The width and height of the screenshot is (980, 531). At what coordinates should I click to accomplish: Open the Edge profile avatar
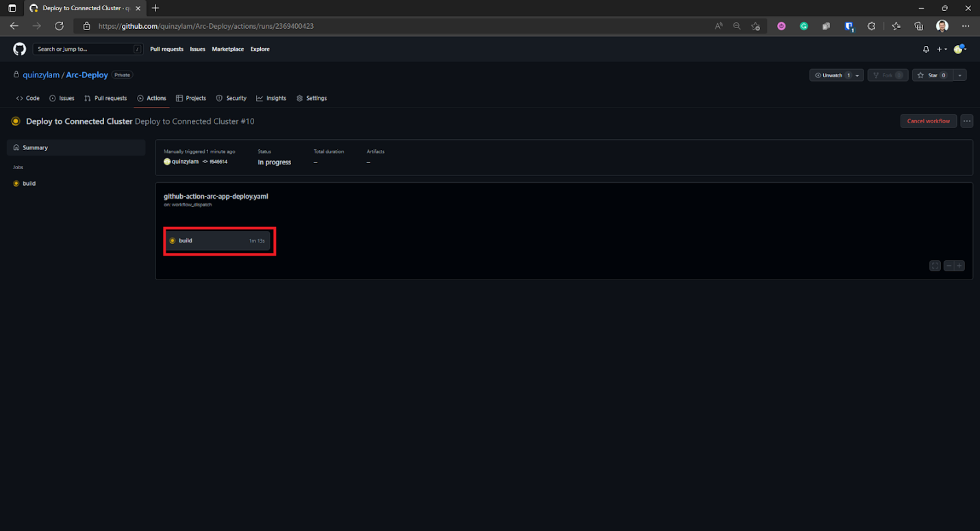pyautogui.click(x=942, y=26)
